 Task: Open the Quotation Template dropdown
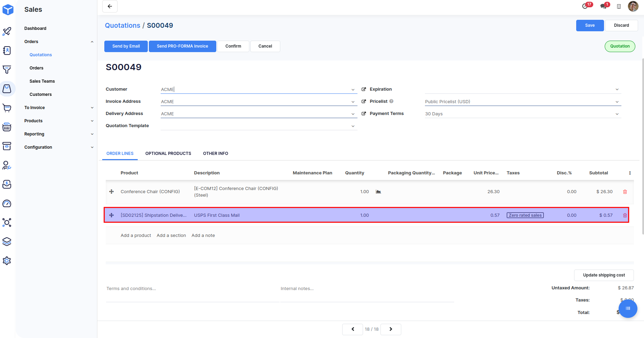tap(353, 126)
